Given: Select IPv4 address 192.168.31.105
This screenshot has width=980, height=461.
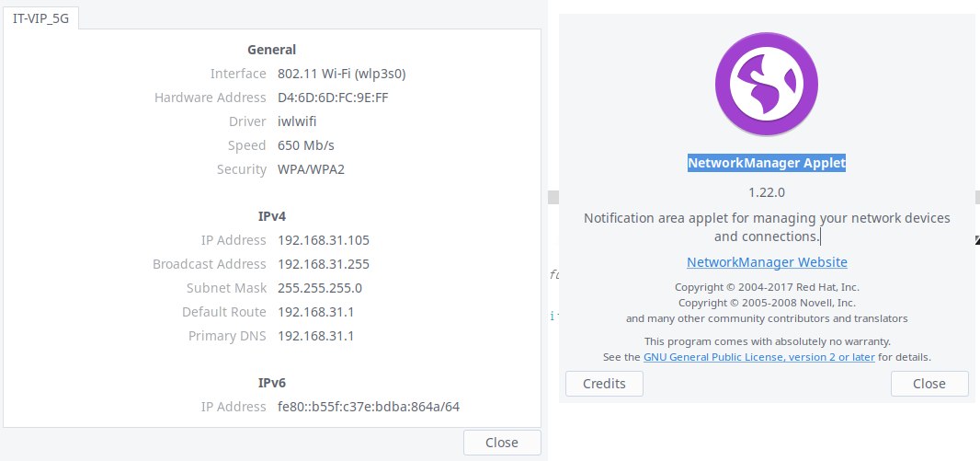Looking at the screenshot, I should click(x=324, y=240).
